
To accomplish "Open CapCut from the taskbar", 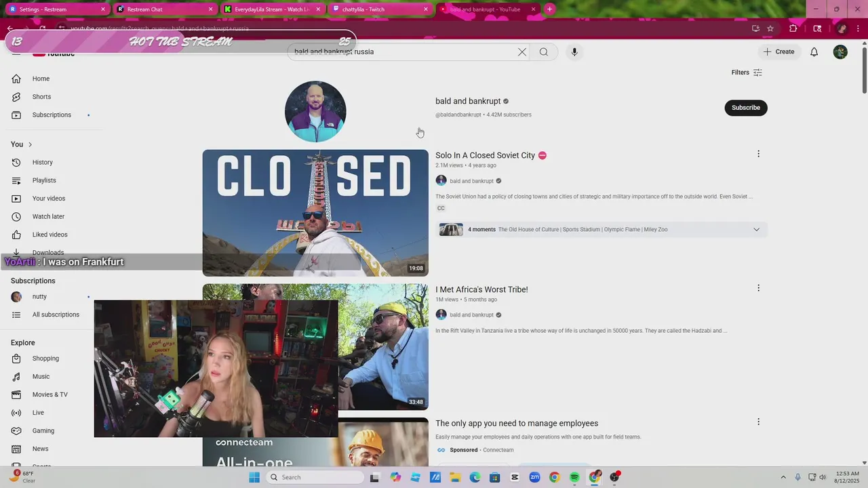I will tap(515, 477).
